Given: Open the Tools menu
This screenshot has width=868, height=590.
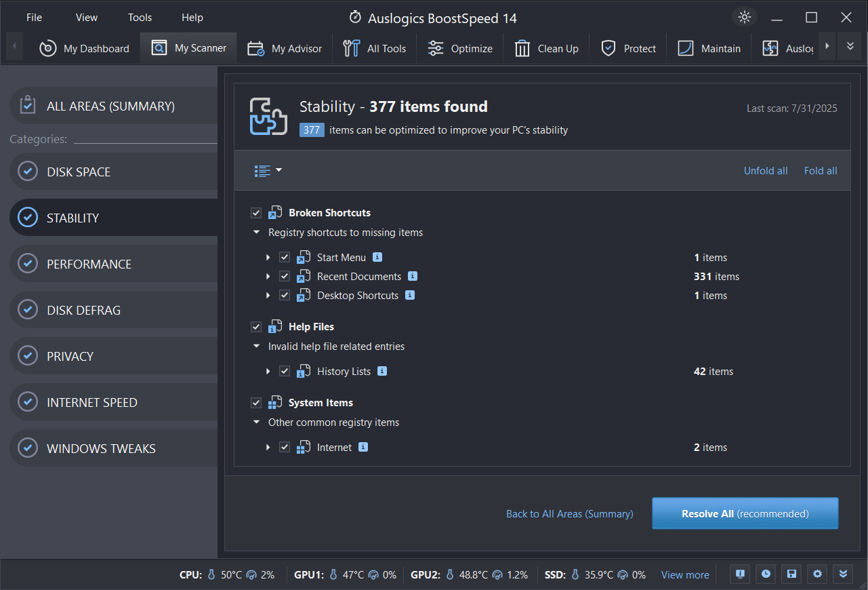Looking at the screenshot, I should click(140, 17).
